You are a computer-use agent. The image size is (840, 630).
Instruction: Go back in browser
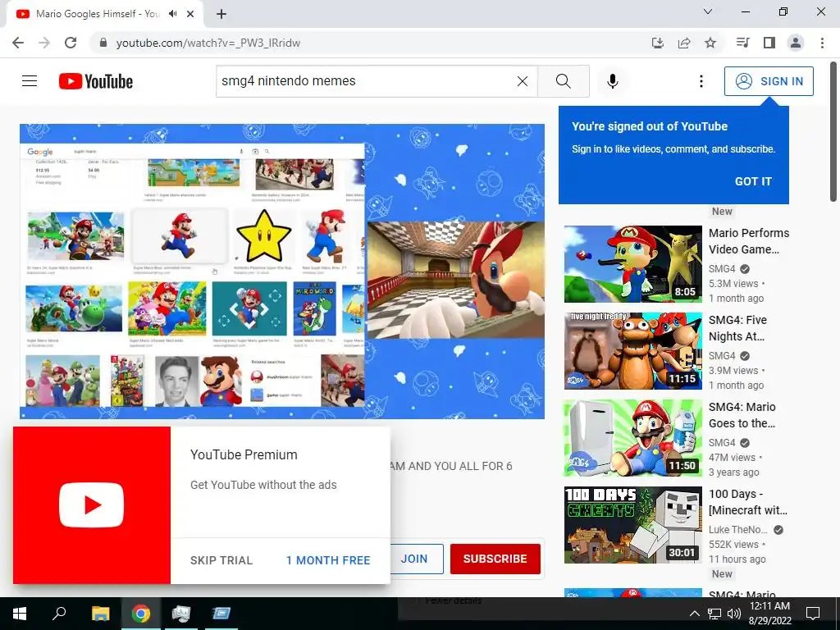tap(18, 43)
